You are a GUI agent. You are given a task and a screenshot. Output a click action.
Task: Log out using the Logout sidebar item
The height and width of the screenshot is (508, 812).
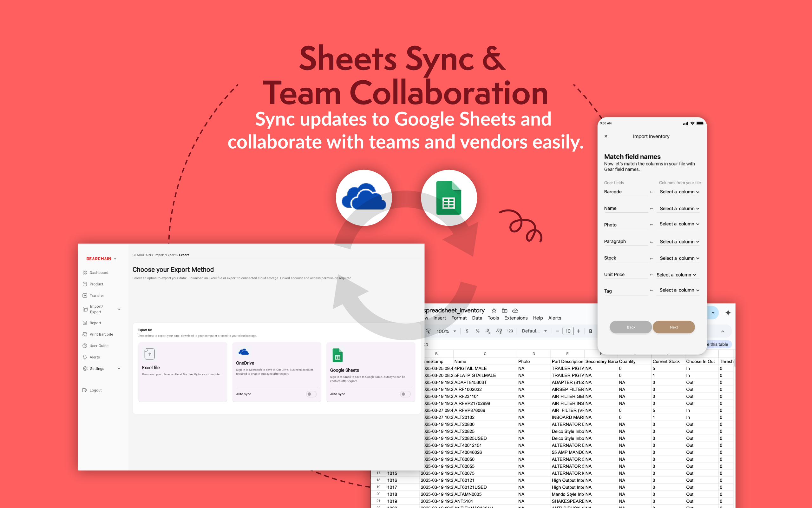click(92, 390)
